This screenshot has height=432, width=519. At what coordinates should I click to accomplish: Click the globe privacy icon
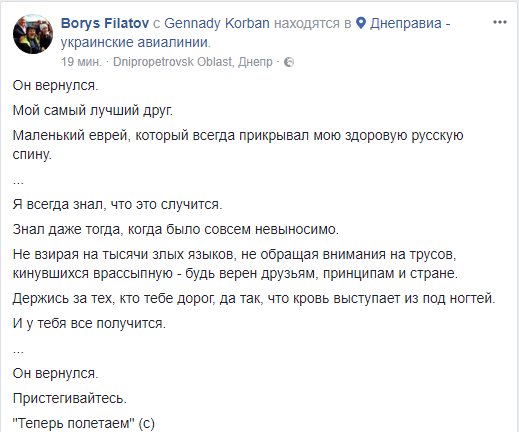(x=289, y=62)
